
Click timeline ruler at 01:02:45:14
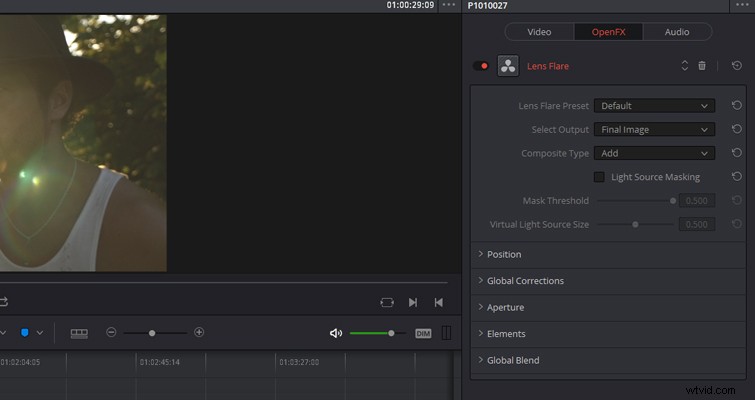coord(159,362)
